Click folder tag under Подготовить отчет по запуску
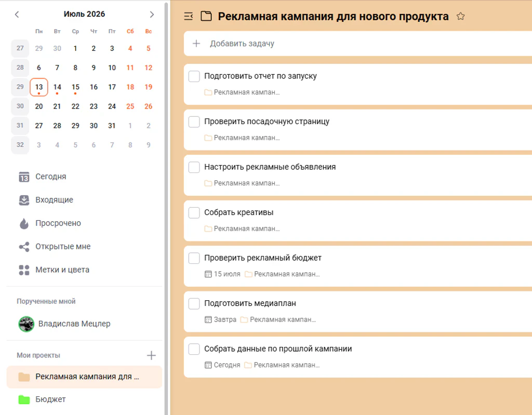 pyautogui.click(x=242, y=92)
